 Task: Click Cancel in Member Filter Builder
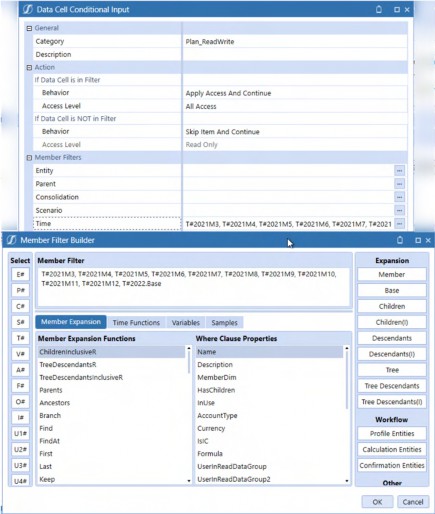[413, 502]
